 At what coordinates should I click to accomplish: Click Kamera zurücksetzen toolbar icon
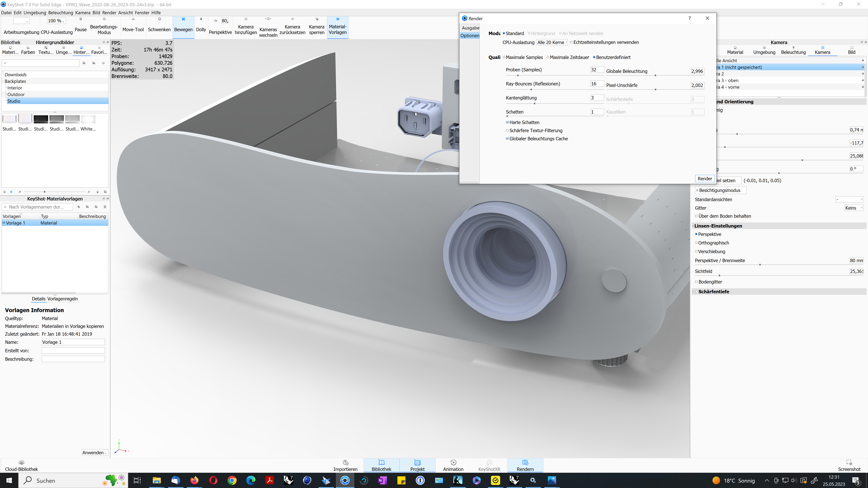(x=292, y=26)
